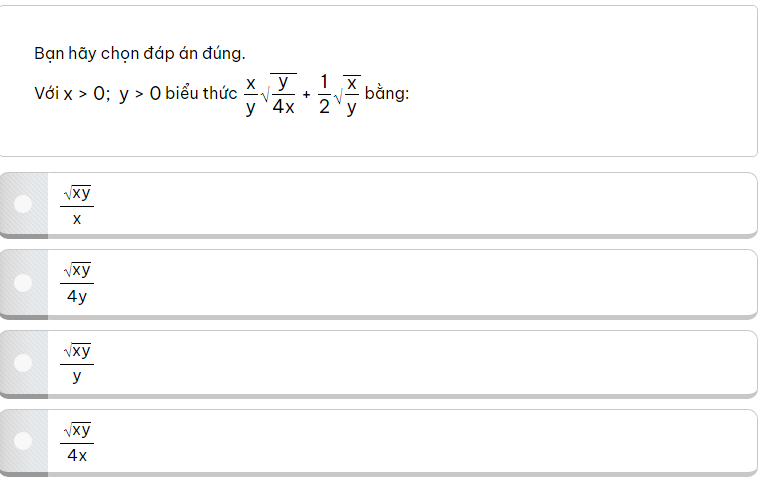Viewport: 783px width, 494px height.
Task: Click the square root of y over 4x
Action: (279, 94)
